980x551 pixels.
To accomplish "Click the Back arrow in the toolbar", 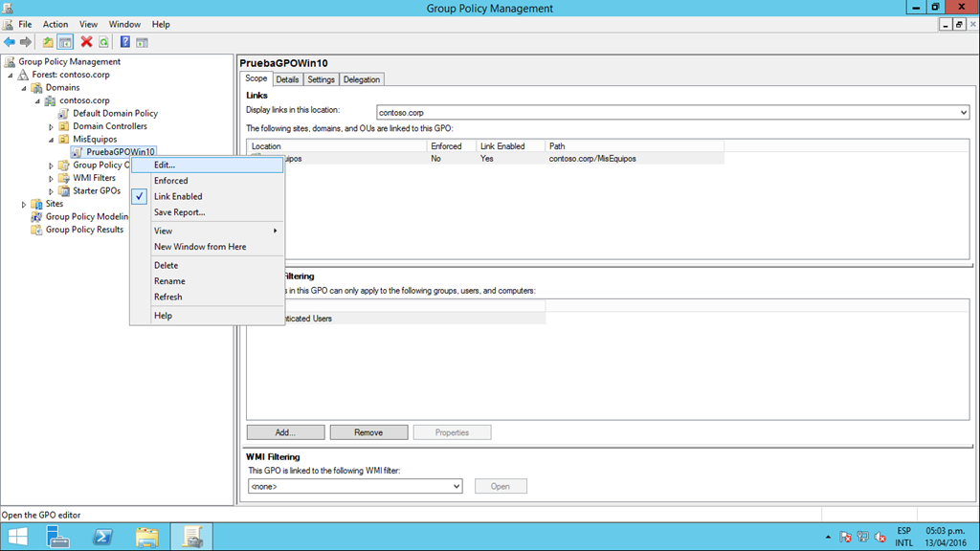I will (10, 42).
